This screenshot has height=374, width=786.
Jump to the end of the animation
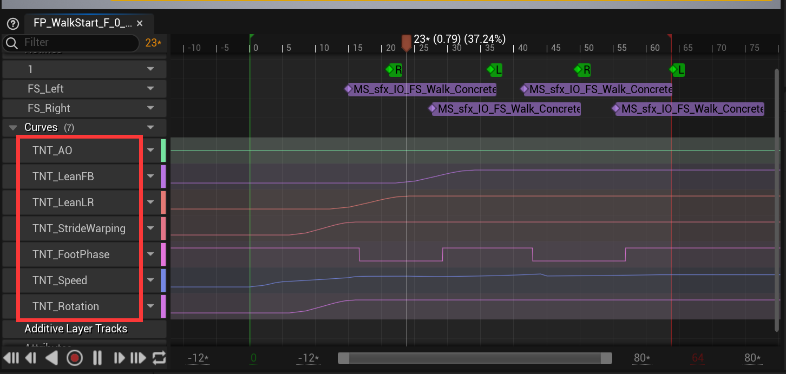click(x=138, y=358)
